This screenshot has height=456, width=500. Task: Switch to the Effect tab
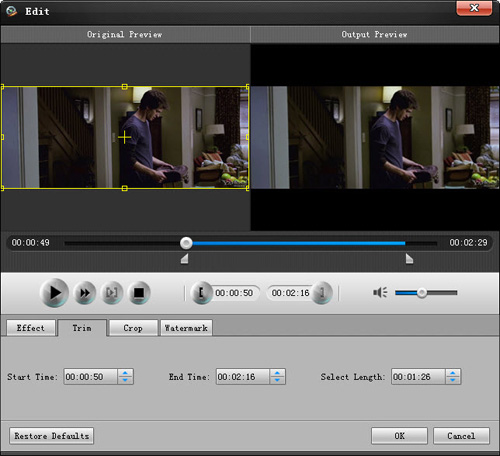tap(31, 328)
